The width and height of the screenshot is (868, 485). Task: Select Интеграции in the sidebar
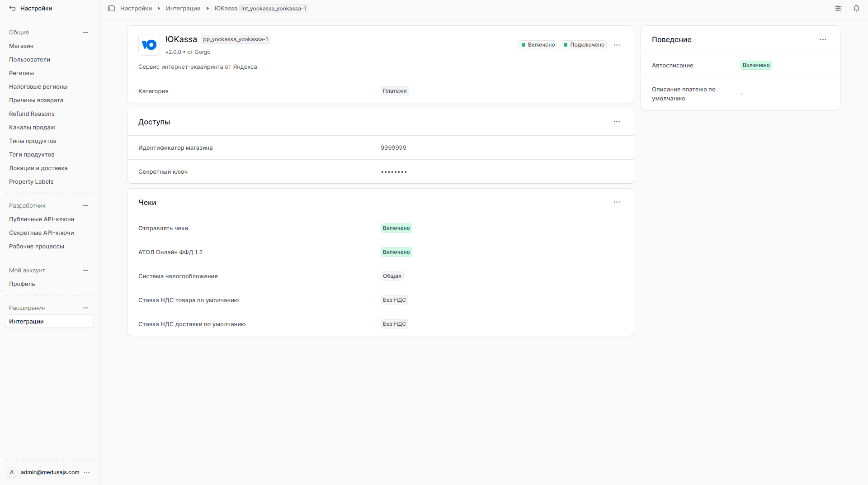click(x=49, y=322)
